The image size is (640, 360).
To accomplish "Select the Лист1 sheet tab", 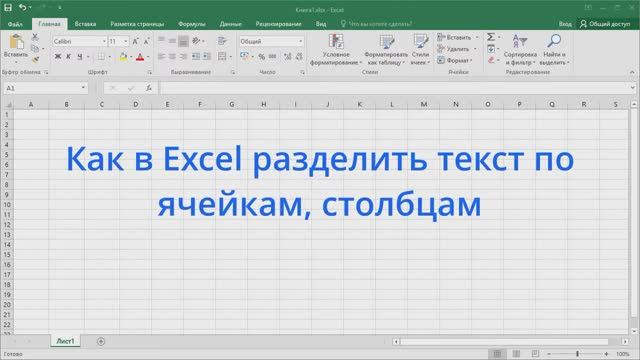I will 65,341.
